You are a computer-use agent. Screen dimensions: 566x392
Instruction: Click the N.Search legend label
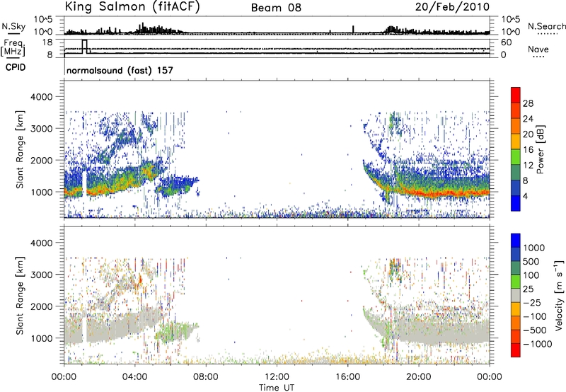point(546,26)
